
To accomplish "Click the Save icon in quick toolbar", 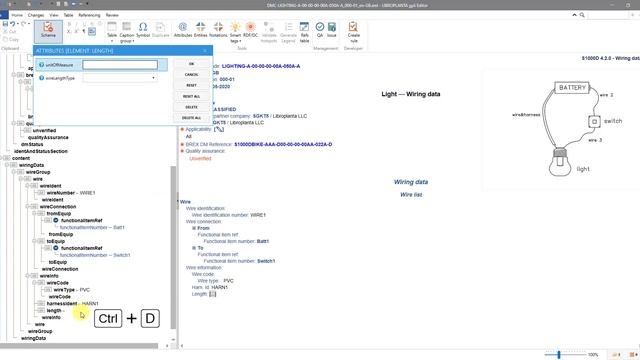I will pos(5,24).
